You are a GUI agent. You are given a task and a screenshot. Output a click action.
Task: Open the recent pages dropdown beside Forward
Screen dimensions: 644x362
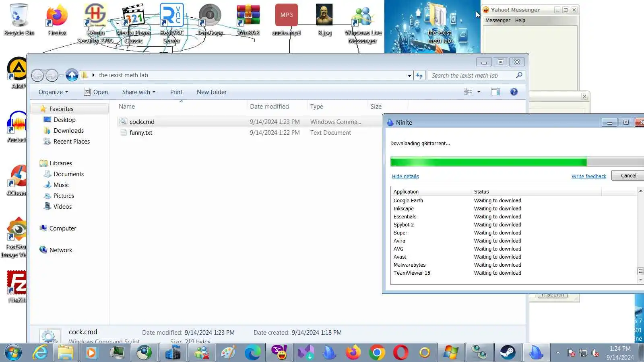61,75
